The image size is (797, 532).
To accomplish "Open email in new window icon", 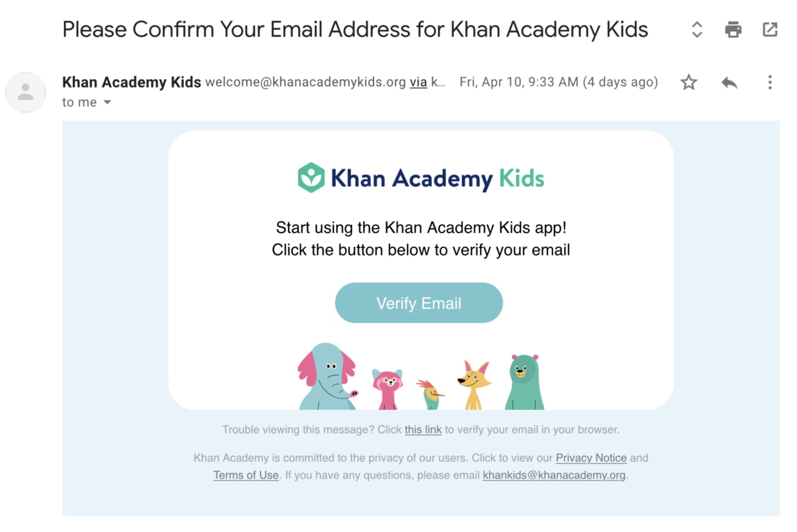I will (x=770, y=30).
